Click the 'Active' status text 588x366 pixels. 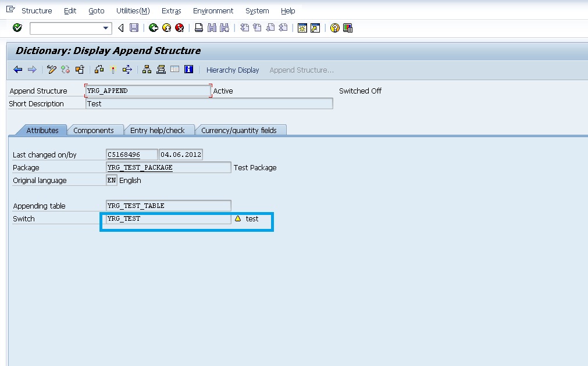(223, 91)
